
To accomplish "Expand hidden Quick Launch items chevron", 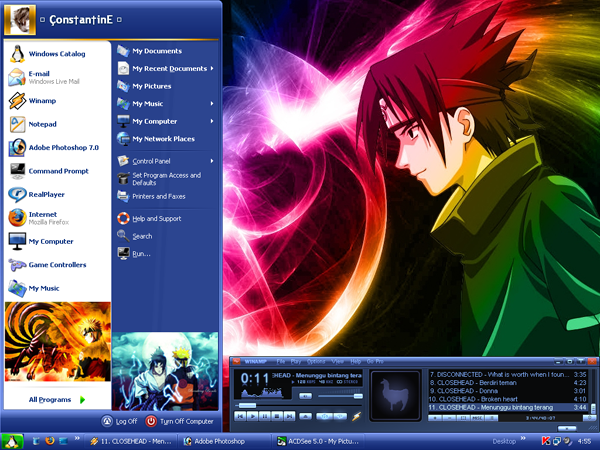I will point(77,438).
